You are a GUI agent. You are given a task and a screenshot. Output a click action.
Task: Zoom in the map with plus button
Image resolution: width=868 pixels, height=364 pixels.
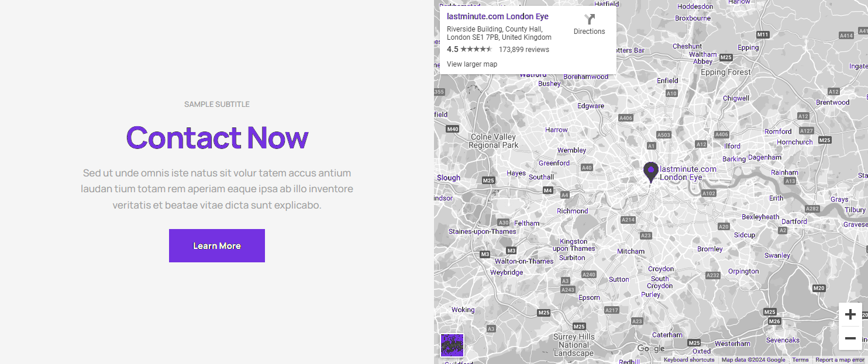850,315
